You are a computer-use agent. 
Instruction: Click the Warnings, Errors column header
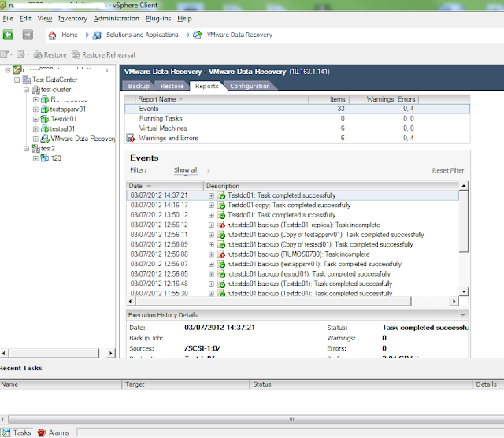coord(384,99)
